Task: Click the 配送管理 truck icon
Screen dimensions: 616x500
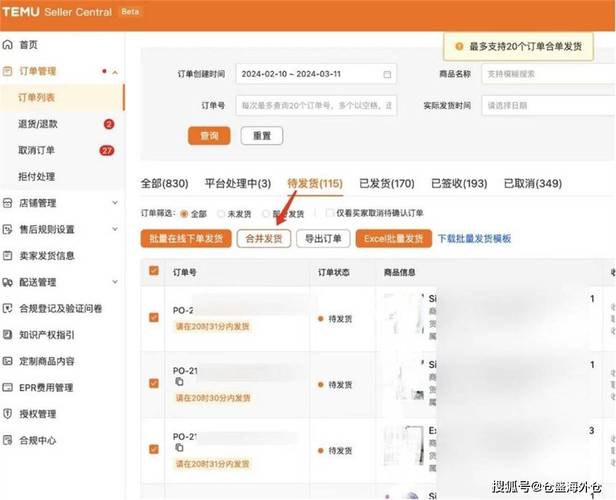Action: tap(7, 282)
